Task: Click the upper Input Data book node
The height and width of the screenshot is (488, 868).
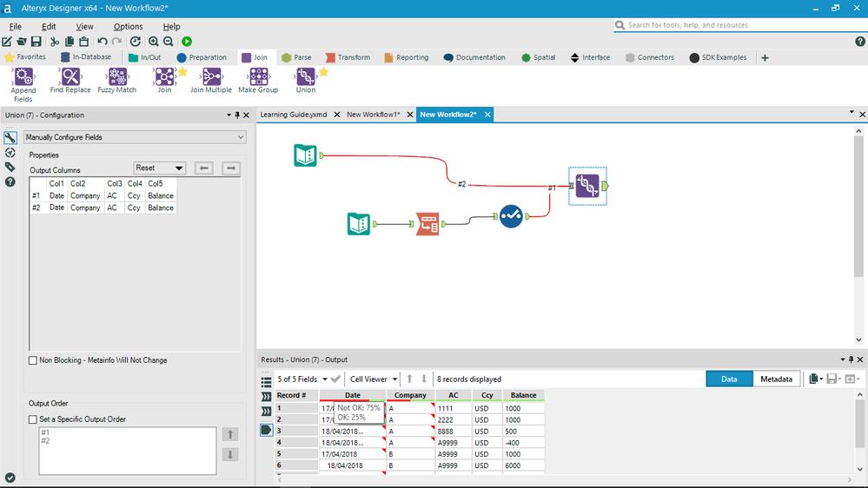Action: pyautogui.click(x=305, y=155)
